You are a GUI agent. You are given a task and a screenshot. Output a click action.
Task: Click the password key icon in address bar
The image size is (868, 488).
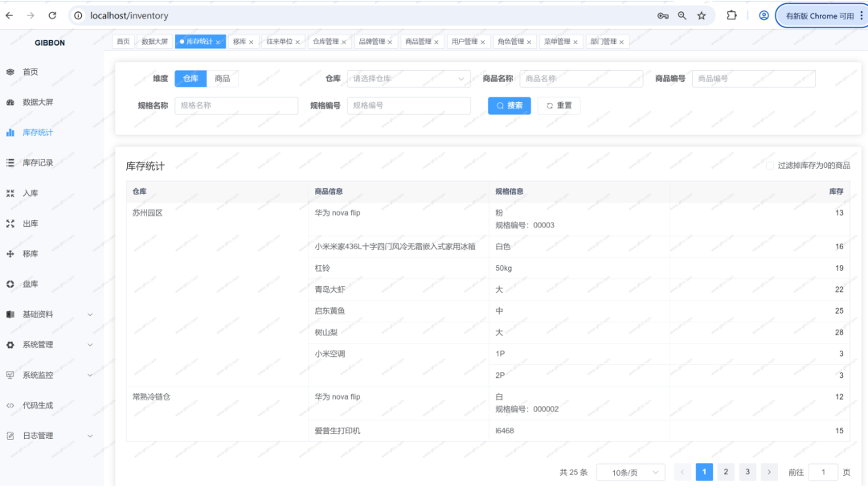point(662,15)
